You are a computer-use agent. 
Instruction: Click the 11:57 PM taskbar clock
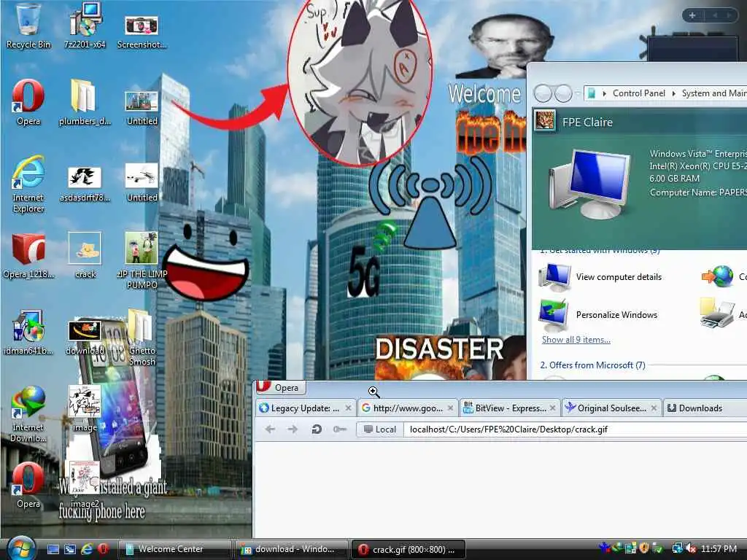point(719,549)
